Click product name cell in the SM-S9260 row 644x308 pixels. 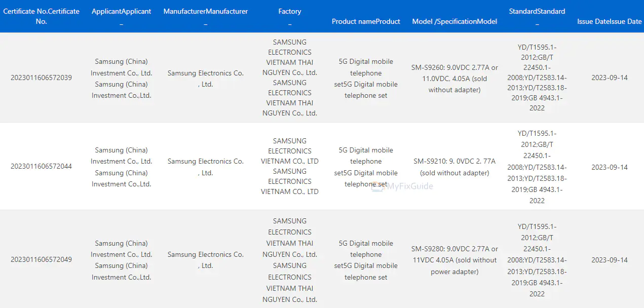(366, 78)
